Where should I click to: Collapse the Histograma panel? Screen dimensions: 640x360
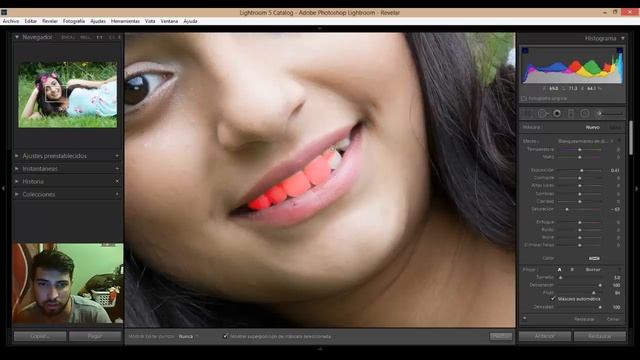[623, 38]
